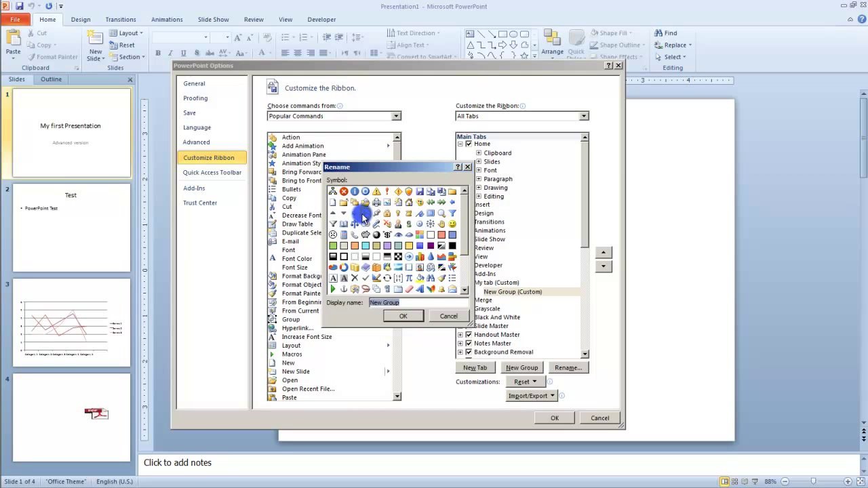Pick the anchor symbol
The width and height of the screenshot is (868, 488).
pyautogui.click(x=344, y=289)
